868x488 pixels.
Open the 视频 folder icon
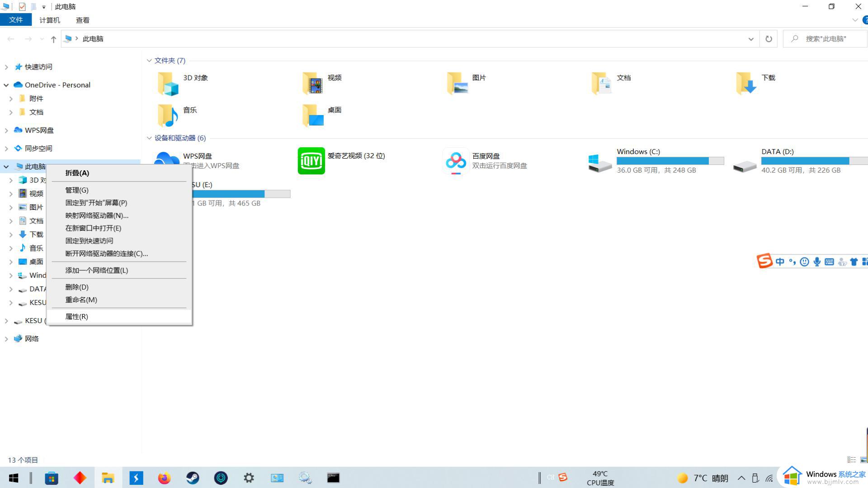click(x=312, y=84)
